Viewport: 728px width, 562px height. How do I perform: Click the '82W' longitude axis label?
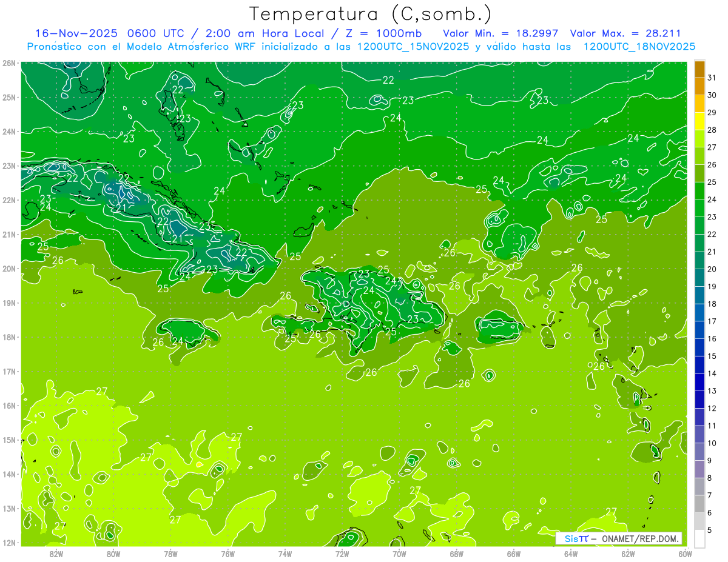pyautogui.click(x=56, y=554)
